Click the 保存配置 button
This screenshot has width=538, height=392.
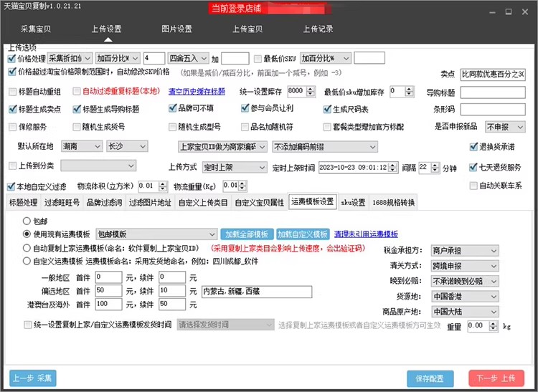click(x=430, y=378)
